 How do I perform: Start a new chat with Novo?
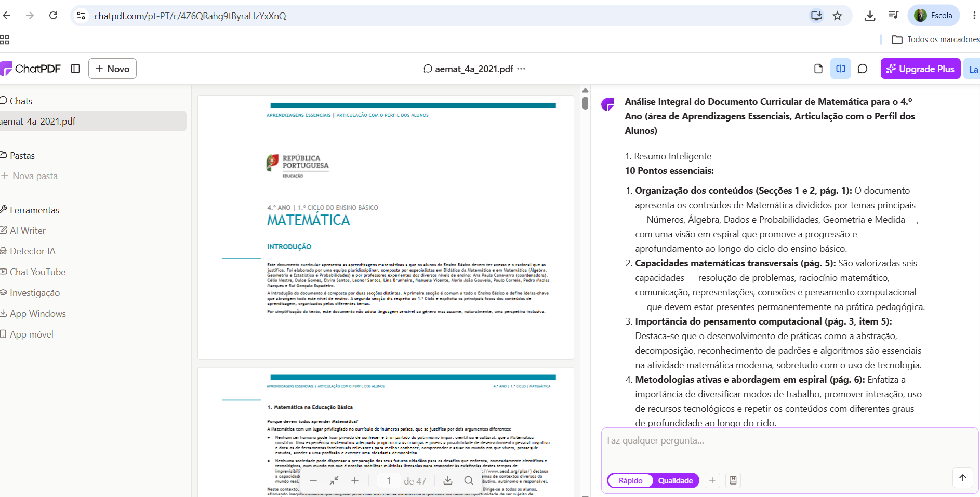(112, 69)
